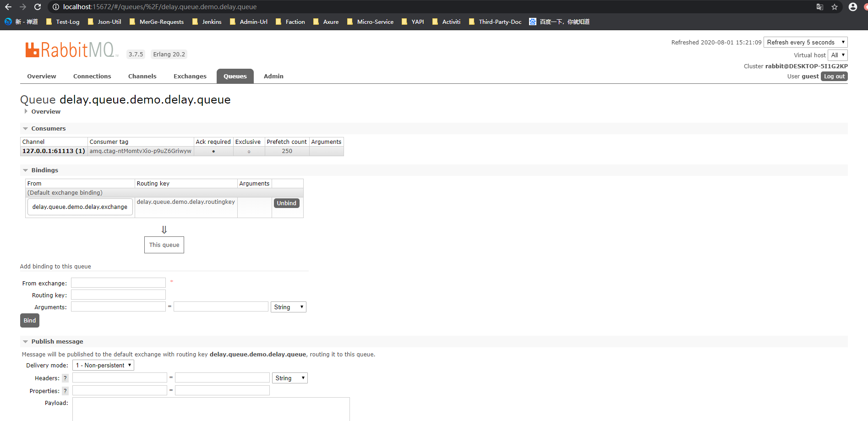
Task: Click the Headers help question mark
Action: coord(65,378)
